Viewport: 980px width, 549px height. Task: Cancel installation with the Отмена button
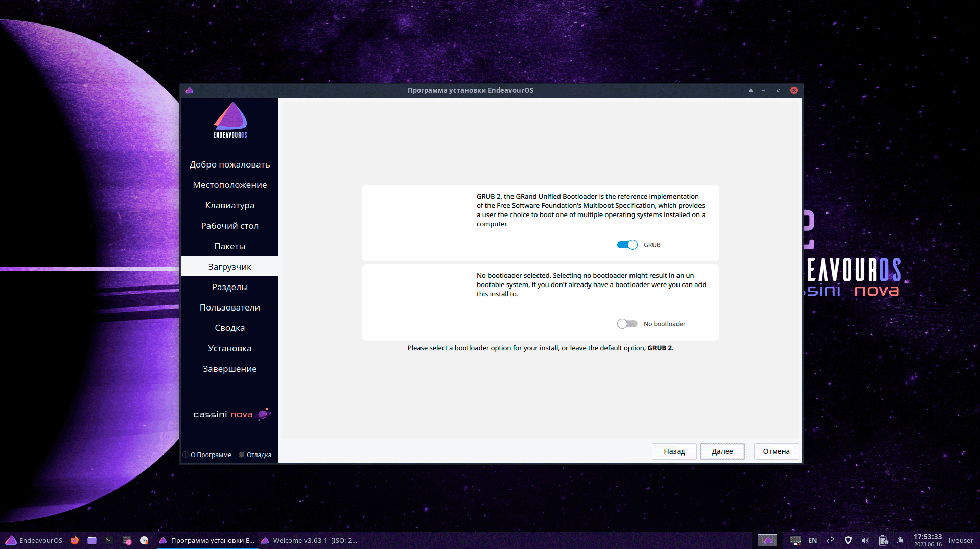[776, 451]
